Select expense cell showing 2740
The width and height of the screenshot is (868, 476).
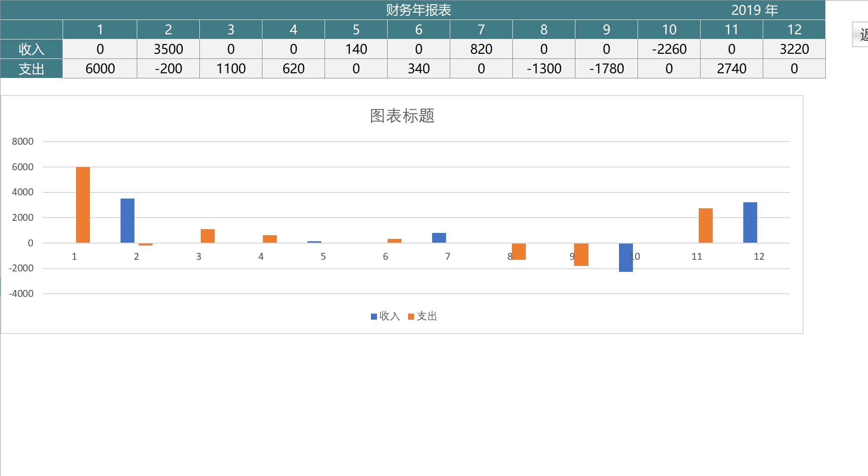point(732,69)
